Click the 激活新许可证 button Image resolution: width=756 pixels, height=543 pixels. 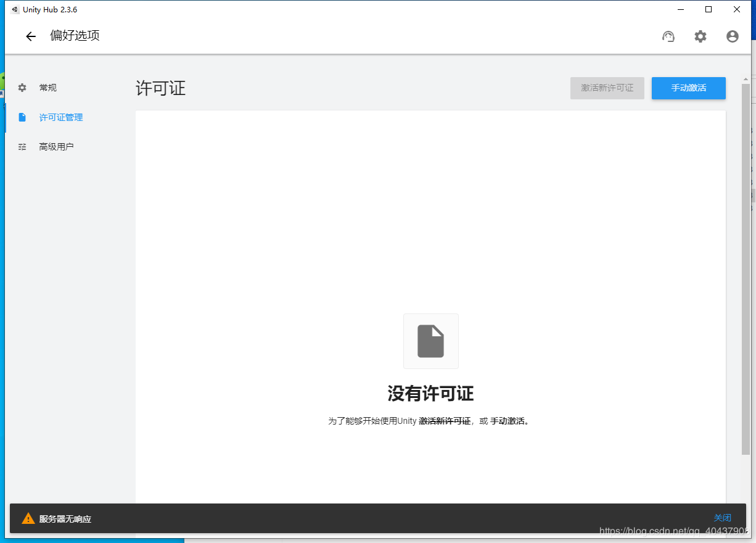(607, 88)
